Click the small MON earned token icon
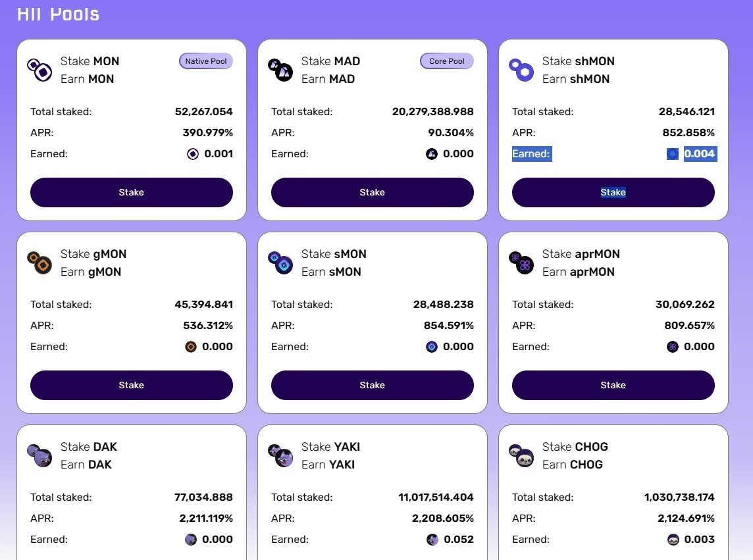 (x=192, y=155)
